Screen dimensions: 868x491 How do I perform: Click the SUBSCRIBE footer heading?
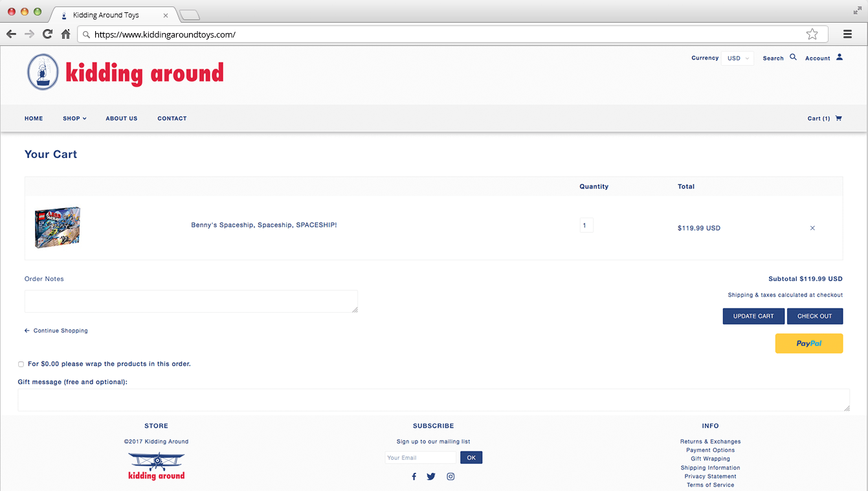coord(434,426)
